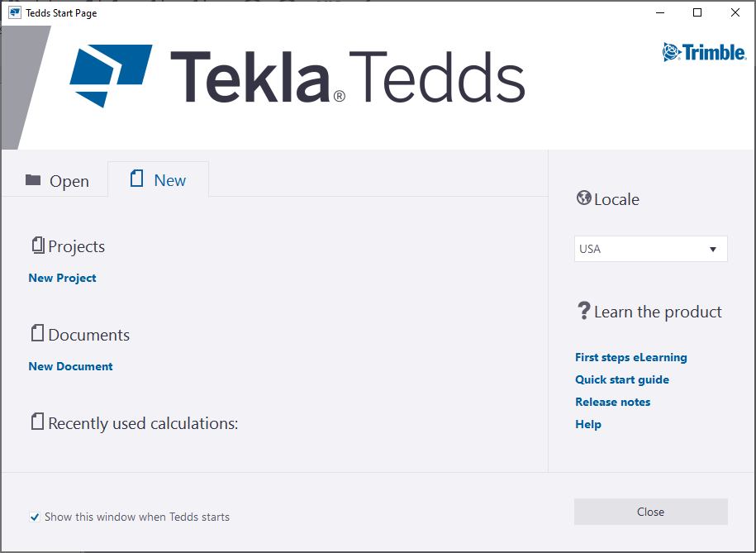Click the Learn the product question mark

click(x=583, y=311)
